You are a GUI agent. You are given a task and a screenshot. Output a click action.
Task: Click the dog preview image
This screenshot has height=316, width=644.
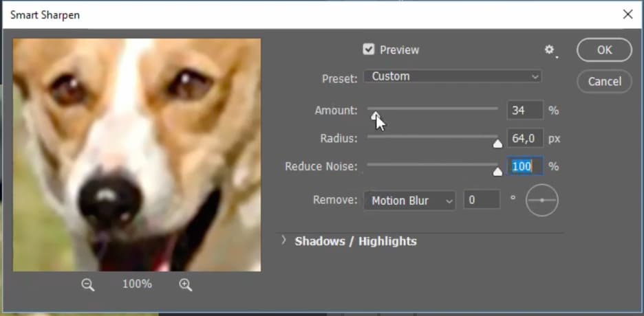point(137,155)
